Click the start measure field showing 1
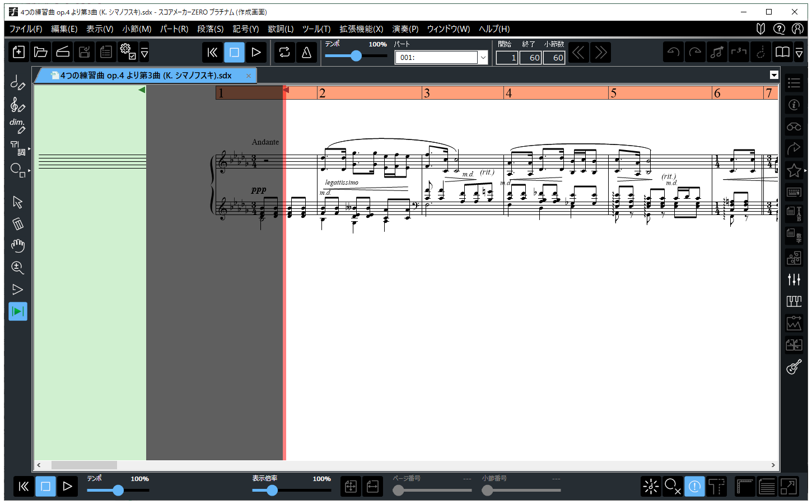812x504 pixels. click(x=507, y=57)
